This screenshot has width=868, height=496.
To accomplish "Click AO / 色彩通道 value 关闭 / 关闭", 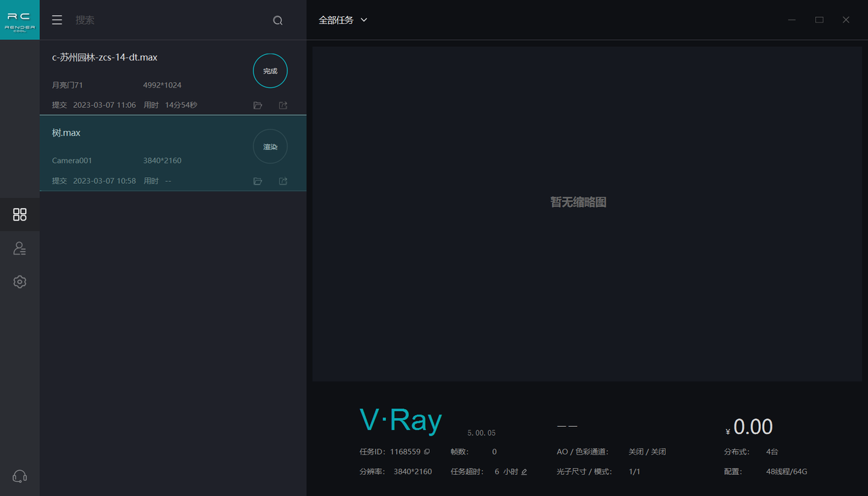I will click(647, 452).
